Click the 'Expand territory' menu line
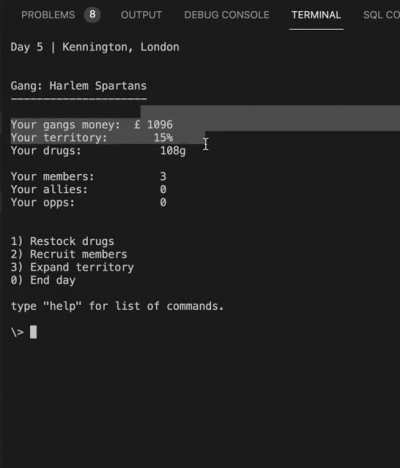400x468 pixels. 72,267
